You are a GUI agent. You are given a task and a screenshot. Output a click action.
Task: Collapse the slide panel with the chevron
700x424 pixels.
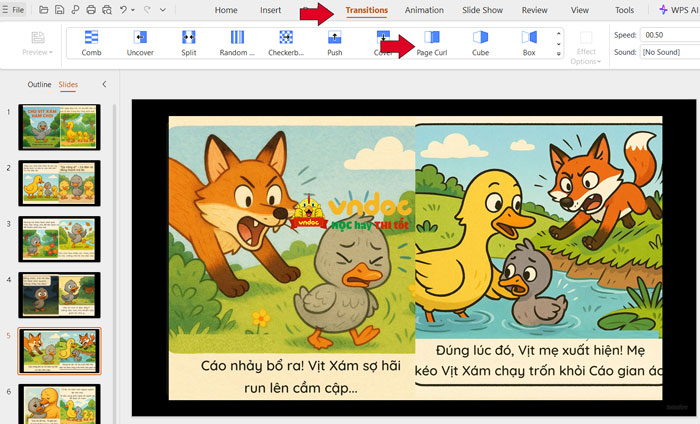[105, 85]
